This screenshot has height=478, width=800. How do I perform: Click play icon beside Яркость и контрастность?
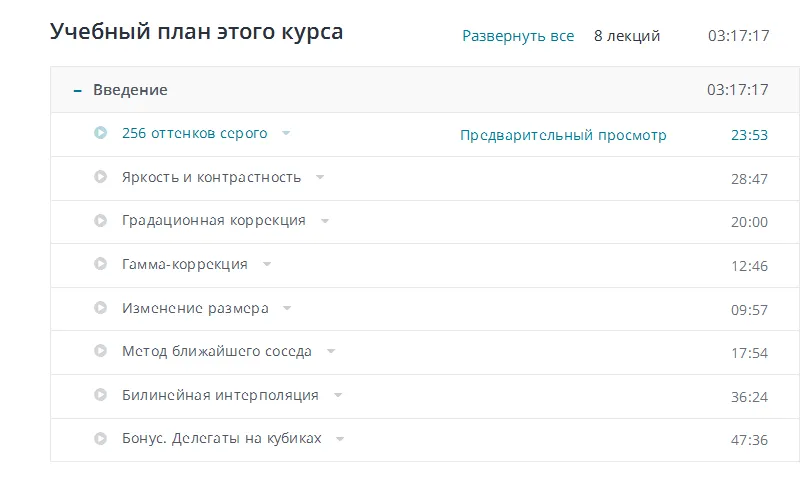pyautogui.click(x=100, y=177)
